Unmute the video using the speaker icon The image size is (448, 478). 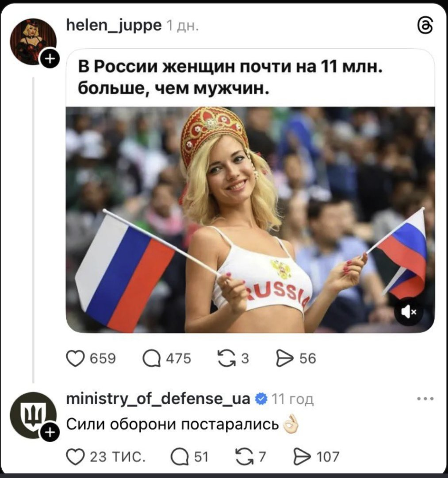coord(408,312)
